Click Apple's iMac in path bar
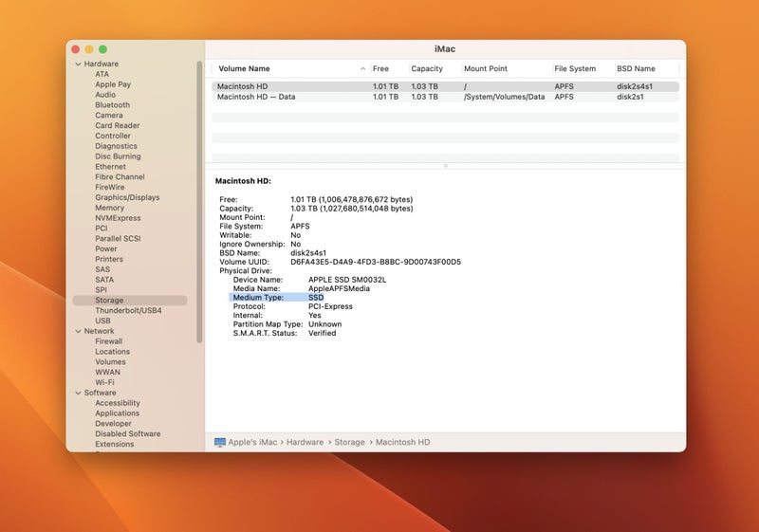The width and height of the screenshot is (759, 532). (252, 442)
